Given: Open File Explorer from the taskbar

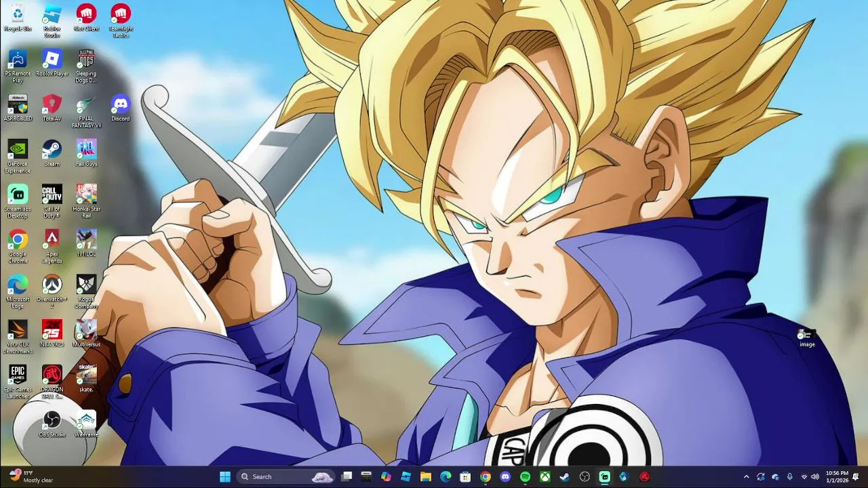Looking at the screenshot, I should click(426, 476).
